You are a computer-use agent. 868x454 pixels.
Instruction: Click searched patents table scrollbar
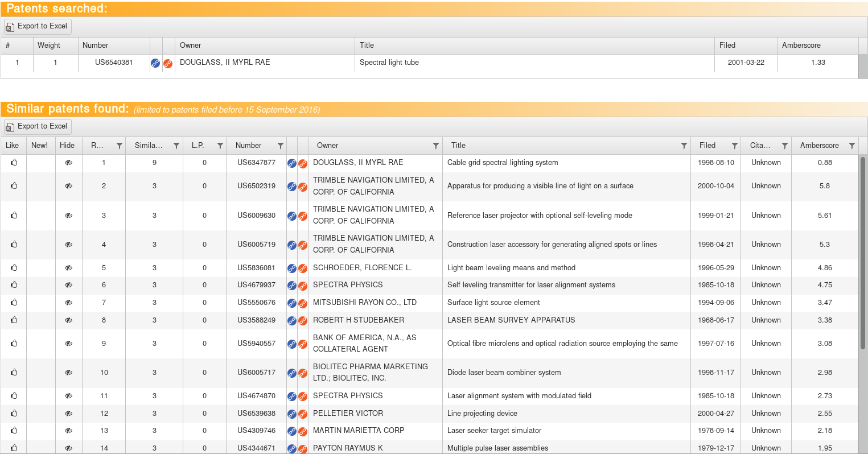click(863, 67)
